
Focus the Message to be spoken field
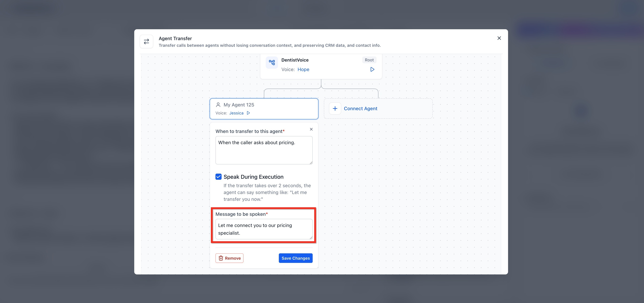pyautogui.click(x=264, y=229)
